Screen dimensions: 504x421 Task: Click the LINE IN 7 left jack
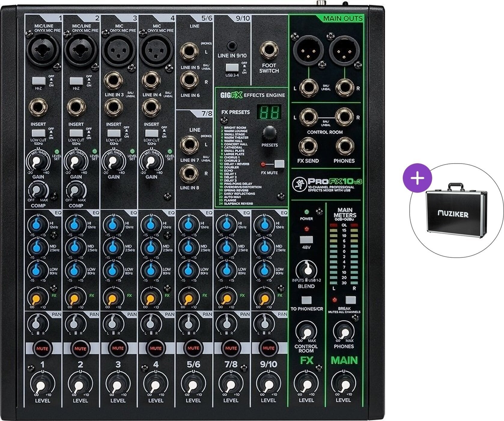[189, 145]
